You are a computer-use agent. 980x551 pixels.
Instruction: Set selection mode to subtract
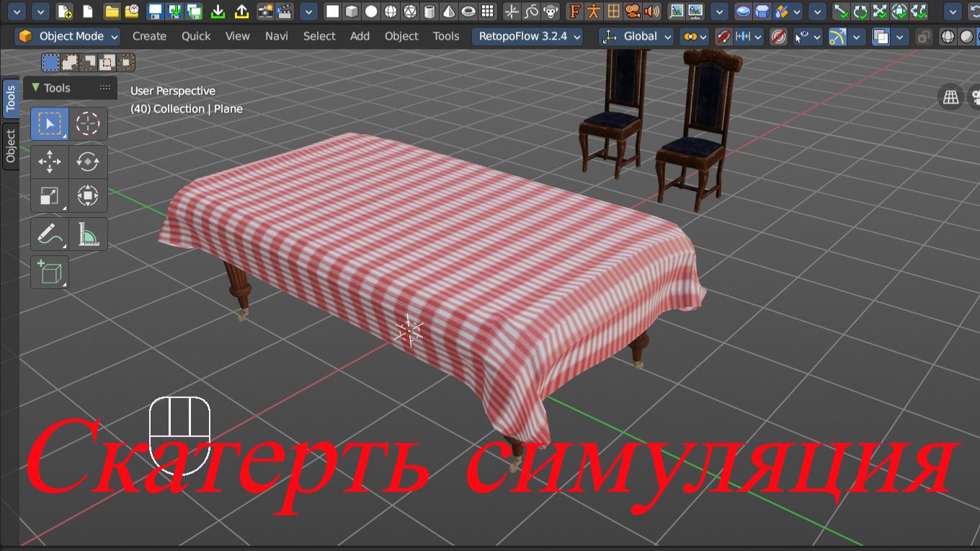tap(88, 63)
